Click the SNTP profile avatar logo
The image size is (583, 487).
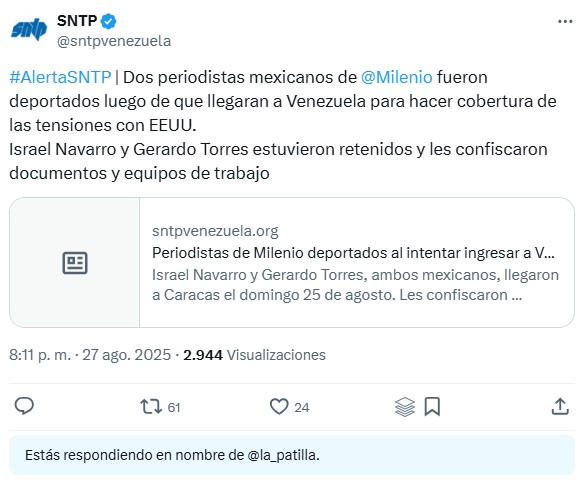click(x=29, y=29)
